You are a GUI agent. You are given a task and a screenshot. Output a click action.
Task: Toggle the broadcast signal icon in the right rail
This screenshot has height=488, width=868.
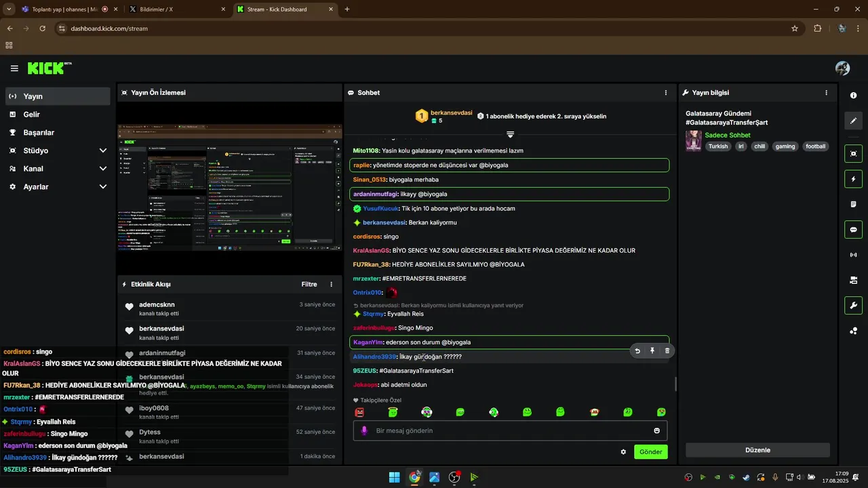[x=853, y=255]
